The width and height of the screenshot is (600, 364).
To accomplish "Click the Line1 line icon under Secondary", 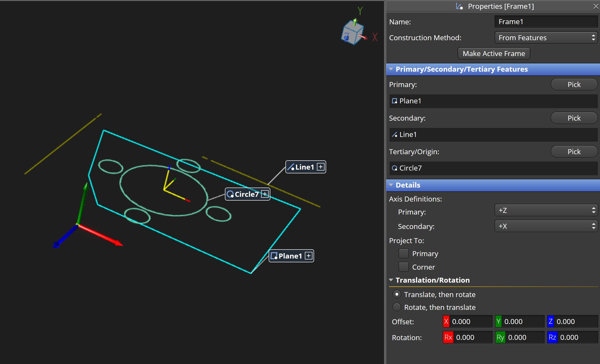I will [395, 134].
